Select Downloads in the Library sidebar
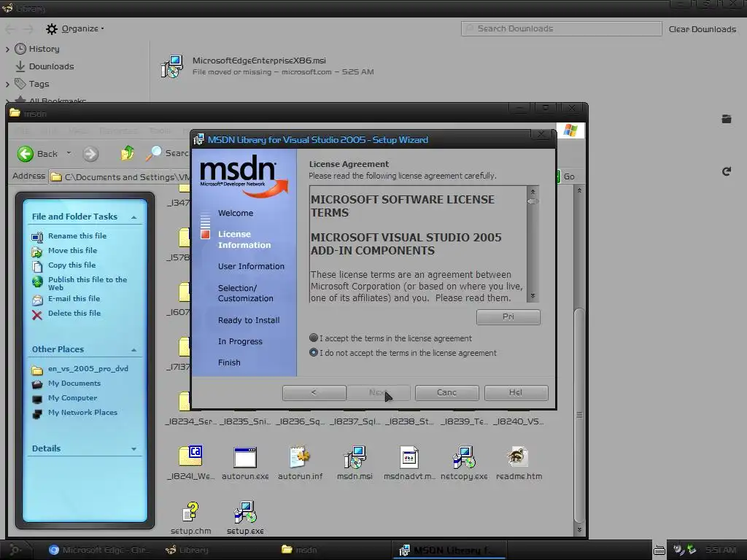 51,66
